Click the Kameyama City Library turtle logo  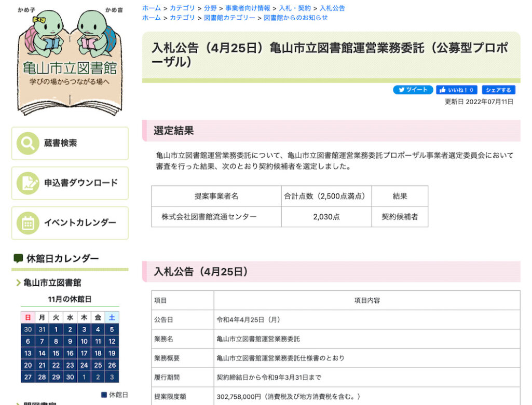(x=70, y=62)
